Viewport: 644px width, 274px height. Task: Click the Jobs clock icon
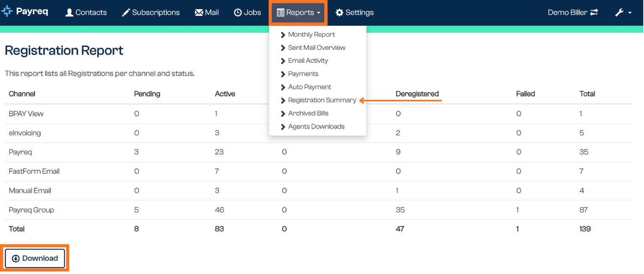[x=238, y=13]
